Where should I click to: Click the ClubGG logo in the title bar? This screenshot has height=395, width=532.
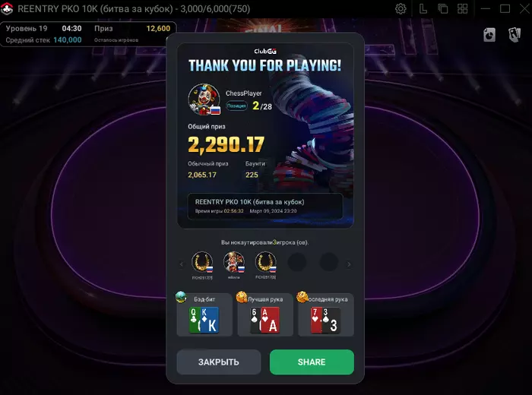click(x=7, y=9)
